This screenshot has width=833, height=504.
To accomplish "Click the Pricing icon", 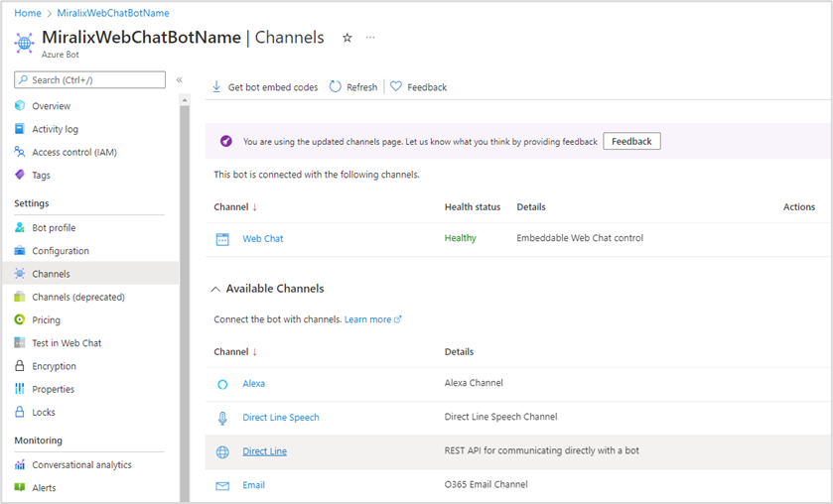I will 20,319.
